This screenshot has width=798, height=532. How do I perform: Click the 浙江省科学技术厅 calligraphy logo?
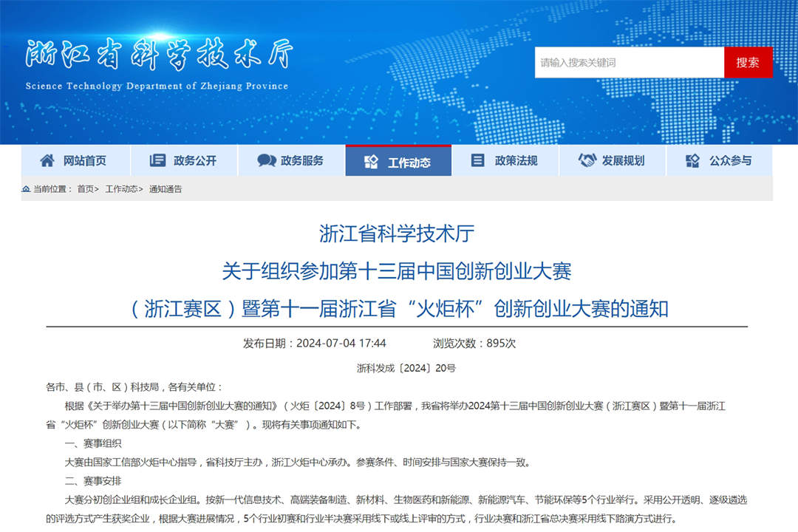(x=159, y=56)
